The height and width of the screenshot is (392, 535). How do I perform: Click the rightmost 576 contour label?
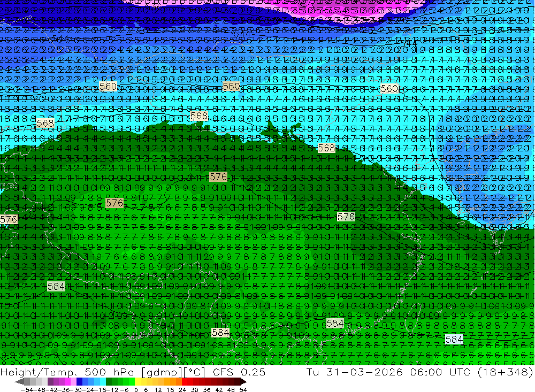point(346,217)
